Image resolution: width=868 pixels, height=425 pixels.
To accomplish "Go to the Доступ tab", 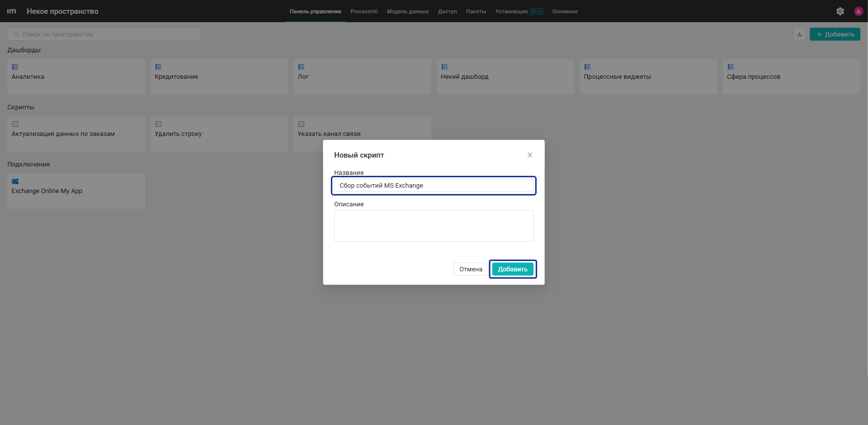I will [448, 11].
